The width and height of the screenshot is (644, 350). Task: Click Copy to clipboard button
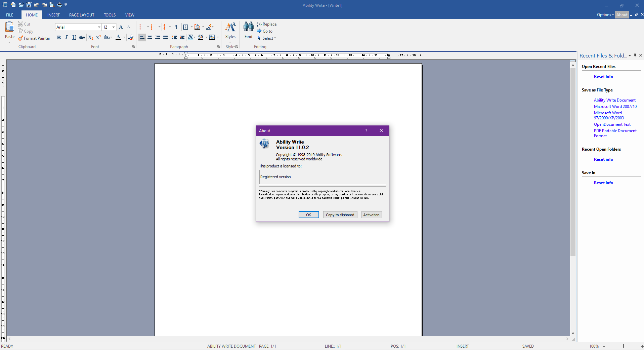coord(340,215)
